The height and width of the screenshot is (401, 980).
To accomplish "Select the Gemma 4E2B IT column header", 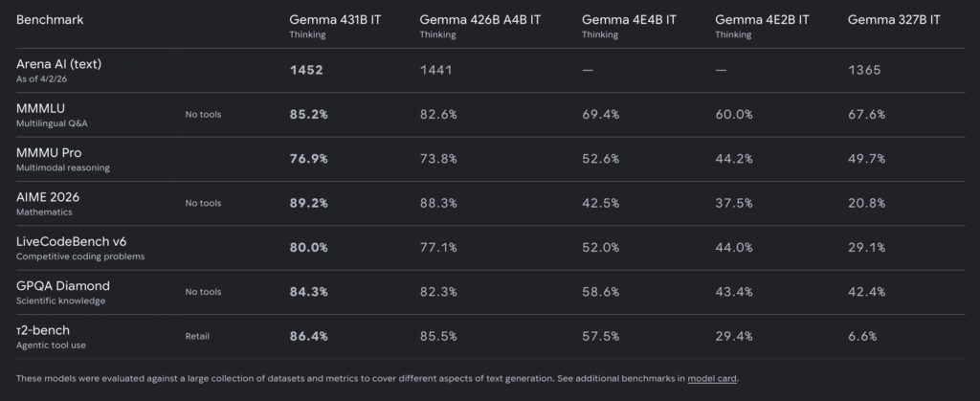I will point(761,20).
